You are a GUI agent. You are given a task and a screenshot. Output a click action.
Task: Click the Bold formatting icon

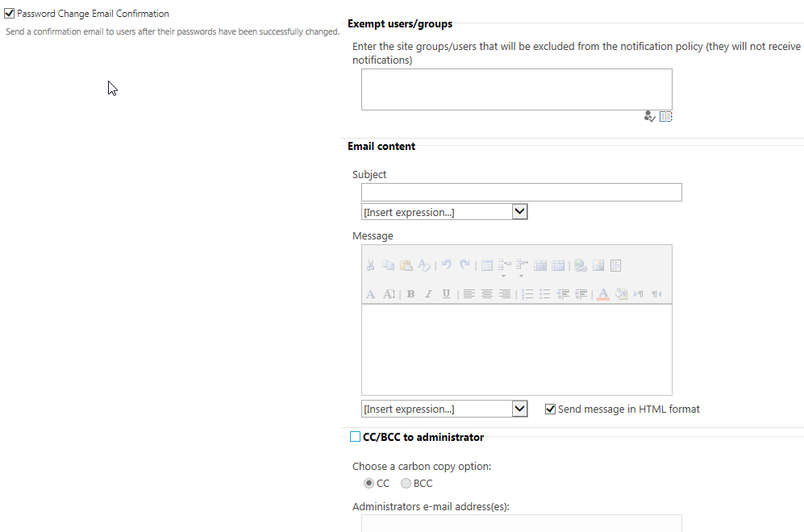[x=410, y=294]
